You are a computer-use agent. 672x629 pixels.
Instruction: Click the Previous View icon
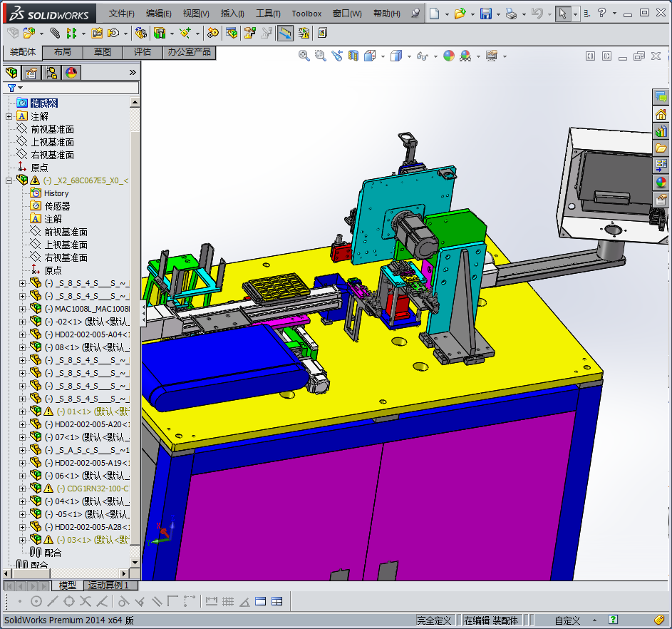[x=337, y=56]
